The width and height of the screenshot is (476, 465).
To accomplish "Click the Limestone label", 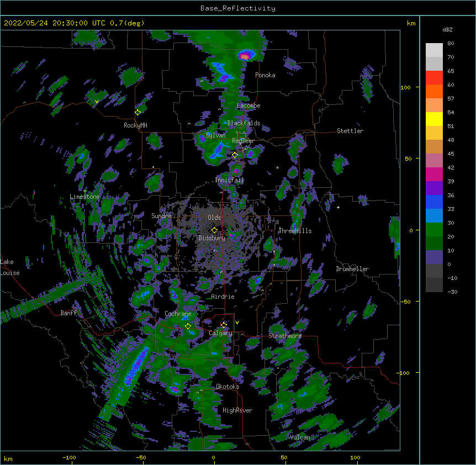I will click(x=84, y=197).
